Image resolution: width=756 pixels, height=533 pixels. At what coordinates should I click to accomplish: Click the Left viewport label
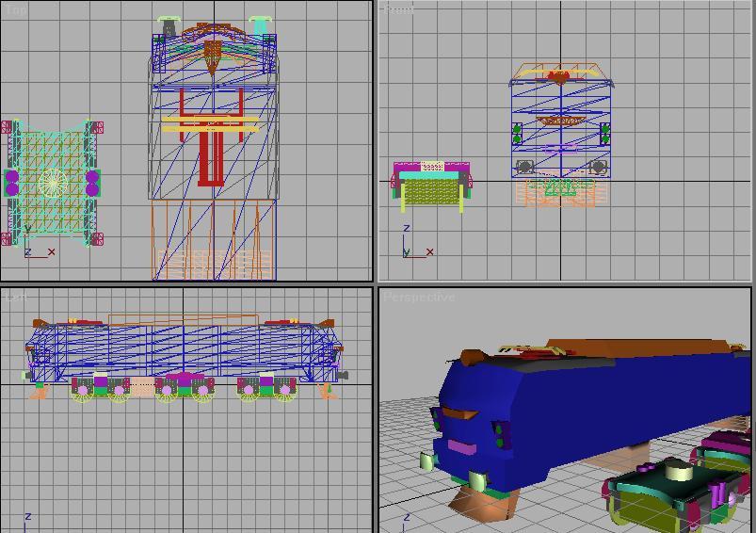[x=16, y=297]
